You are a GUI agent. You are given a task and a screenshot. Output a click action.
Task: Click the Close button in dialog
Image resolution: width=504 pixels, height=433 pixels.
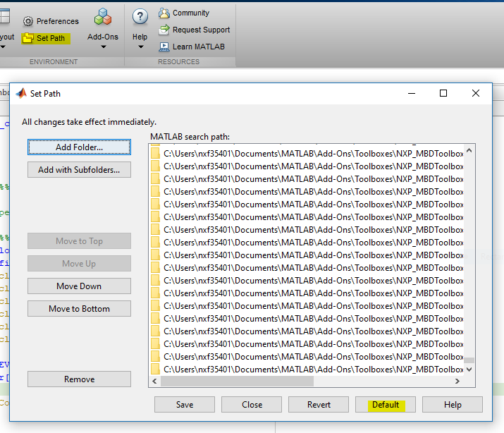pyautogui.click(x=252, y=404)
